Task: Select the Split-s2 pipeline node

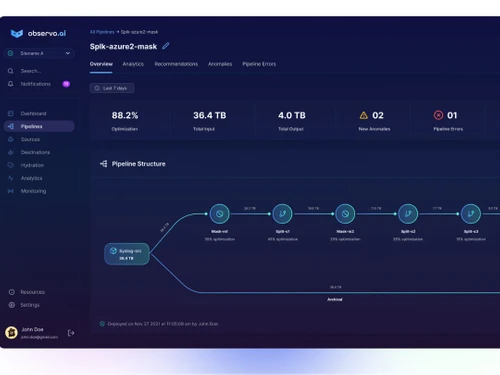Action: click(408, 214)
